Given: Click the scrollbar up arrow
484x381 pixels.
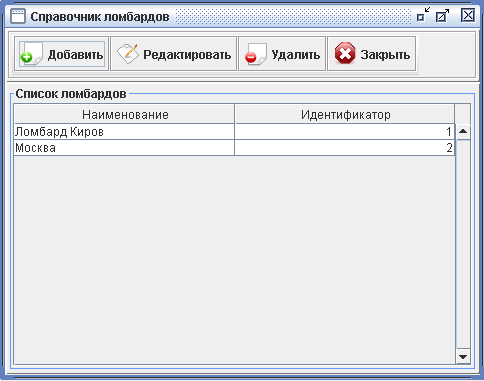Looking at the screenshot, I should (463, 131).
